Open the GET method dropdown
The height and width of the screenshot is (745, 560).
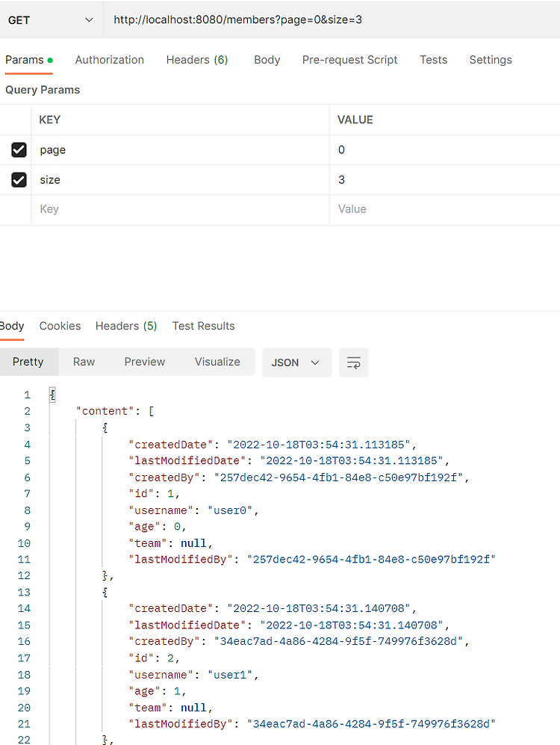51,20
